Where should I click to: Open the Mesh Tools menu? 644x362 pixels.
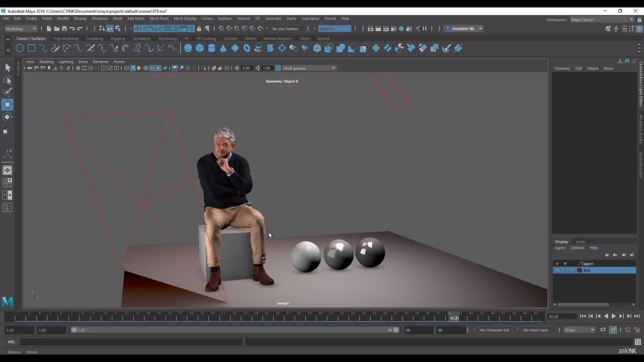point(159,19)
